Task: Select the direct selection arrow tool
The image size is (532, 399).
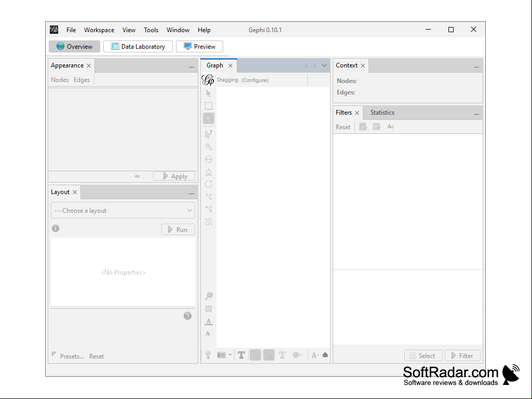Action: 209,93
